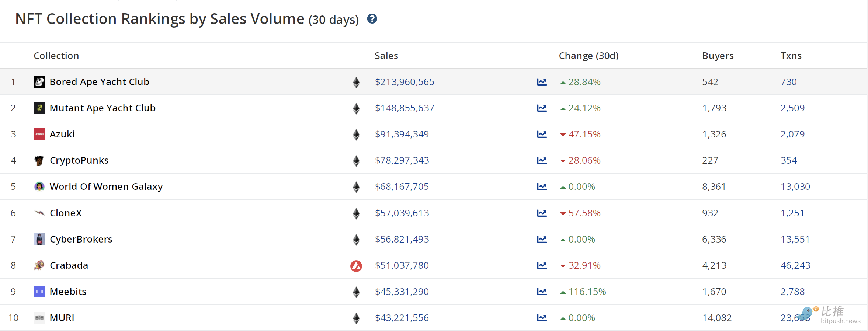Click the CyberBrokers avatar icon
Screen dimensions: 868x331
(x=39, y=239)
